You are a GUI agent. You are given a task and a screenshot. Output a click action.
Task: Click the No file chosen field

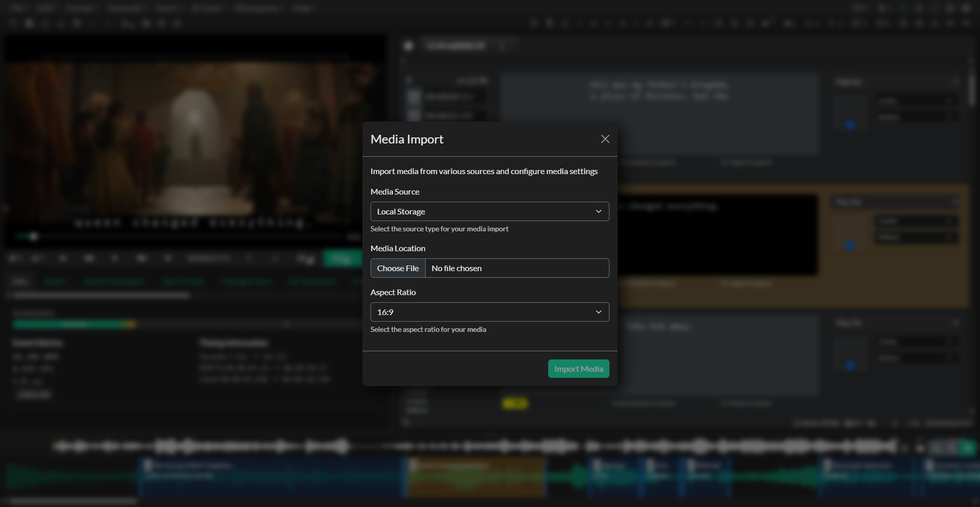pos(517,268)
